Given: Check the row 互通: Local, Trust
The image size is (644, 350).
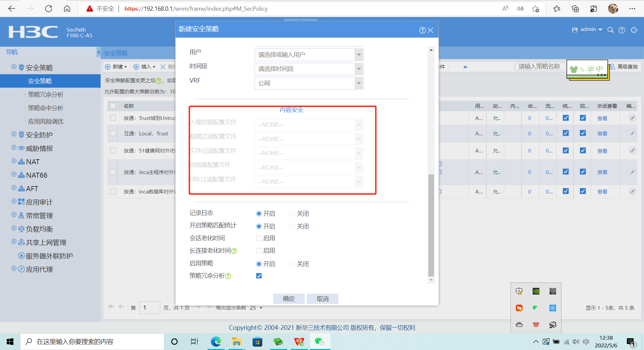Looking at the screenshot, I should coord(113,133).
